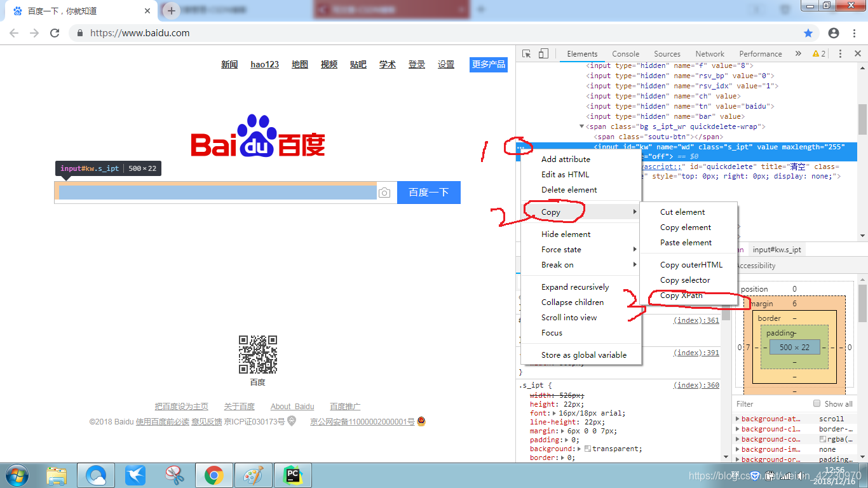
Task: Click the volume speaker tray icon
Action: 802,475
